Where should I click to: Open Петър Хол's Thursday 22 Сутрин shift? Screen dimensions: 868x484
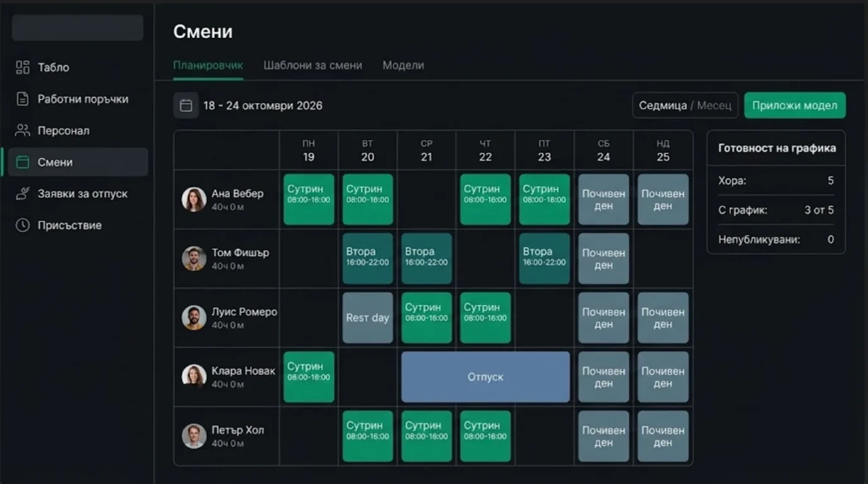coord(486,436)
